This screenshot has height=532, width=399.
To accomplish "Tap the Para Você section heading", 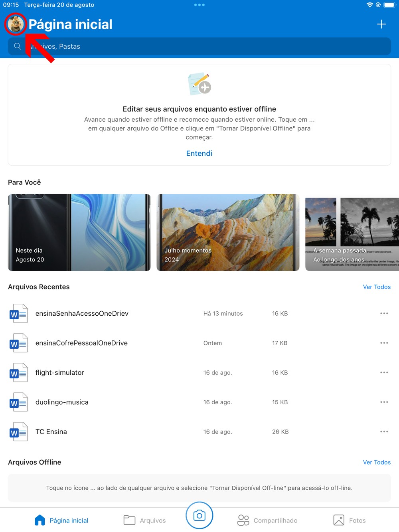I will [24, 182].
